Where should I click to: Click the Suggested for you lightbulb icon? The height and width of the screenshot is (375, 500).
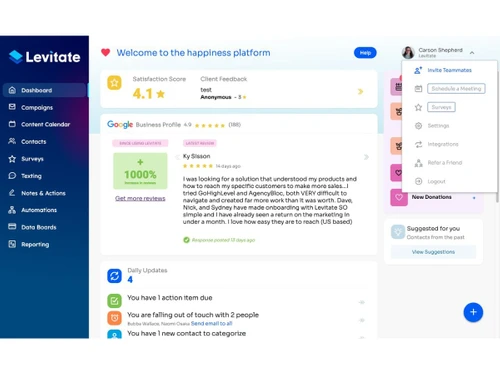[x=398, y=232]
